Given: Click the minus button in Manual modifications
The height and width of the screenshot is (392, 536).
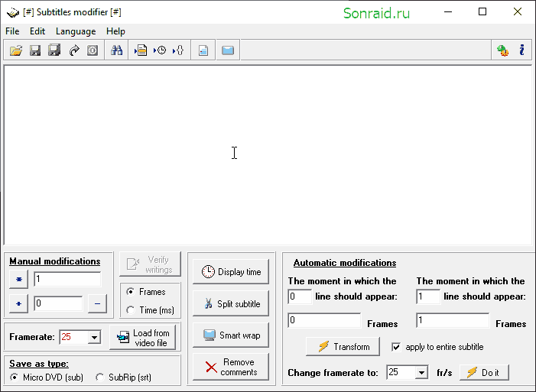Looking at the screenshot, I should [97, 303].
